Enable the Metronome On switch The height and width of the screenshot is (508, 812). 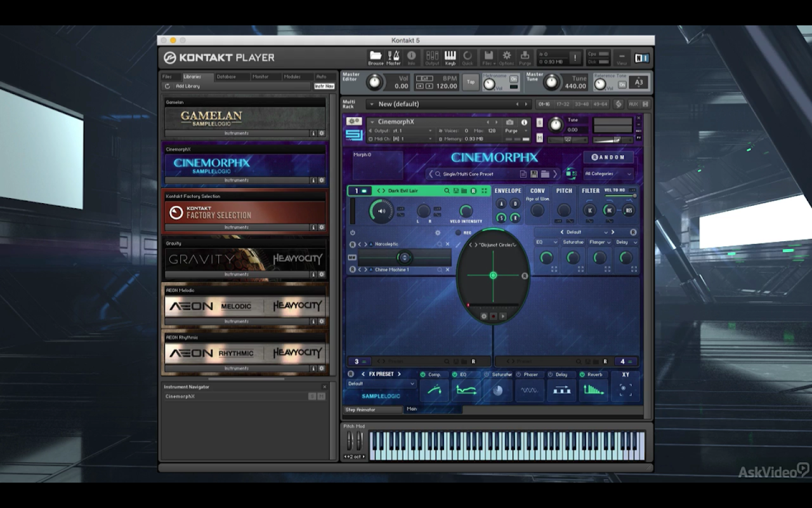coord(514,79)
